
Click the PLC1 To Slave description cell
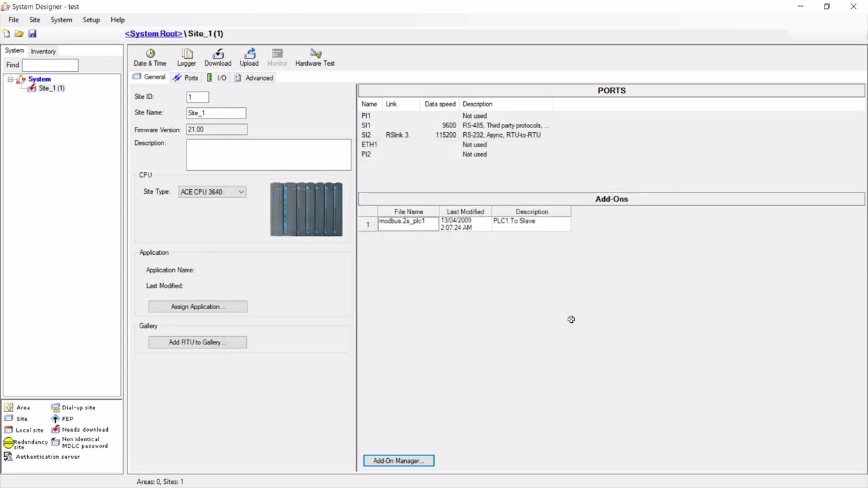pos(531,224)
